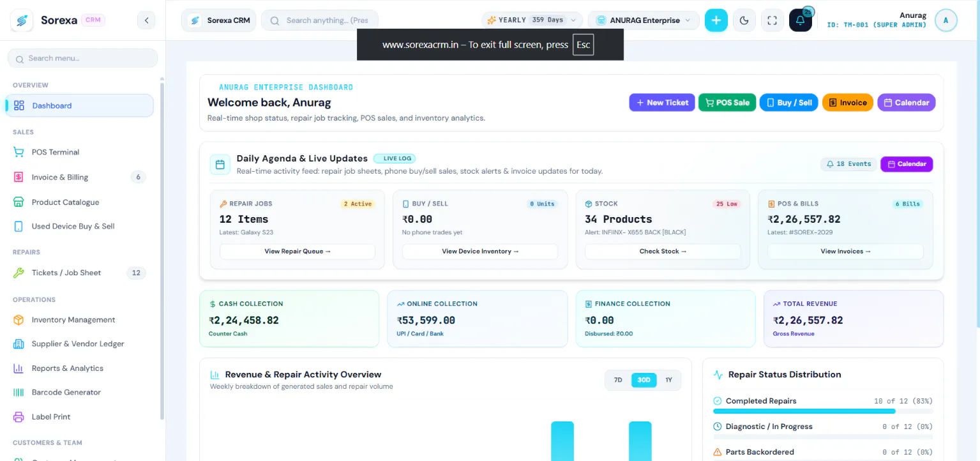Open Used Device Buy & Sell menu
This screenshot has width=980, height=461.
80,227
